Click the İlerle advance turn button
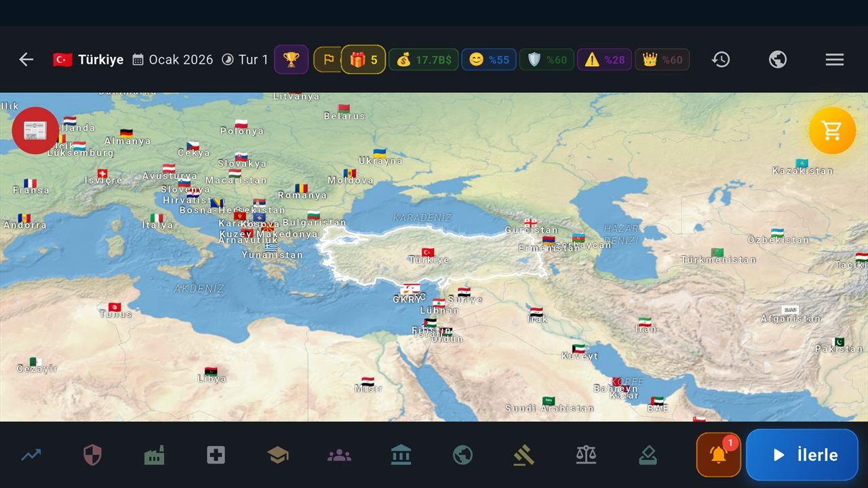 (802, 455)
